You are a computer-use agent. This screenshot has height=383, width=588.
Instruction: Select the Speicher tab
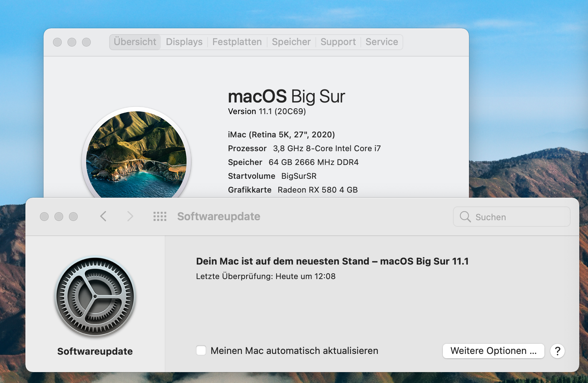[291, 42]
